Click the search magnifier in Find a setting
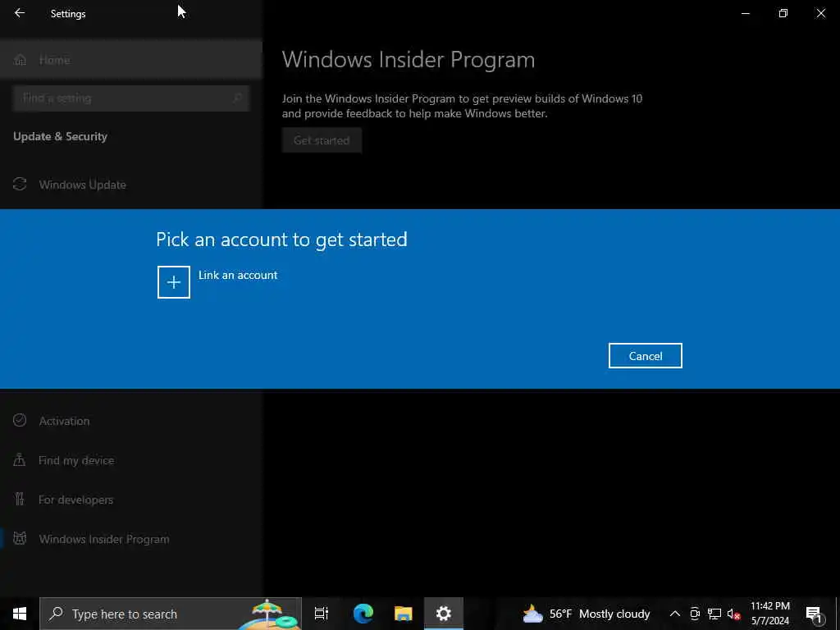The width and height of the screenshot is (840, 630). (x=237, y=98)
